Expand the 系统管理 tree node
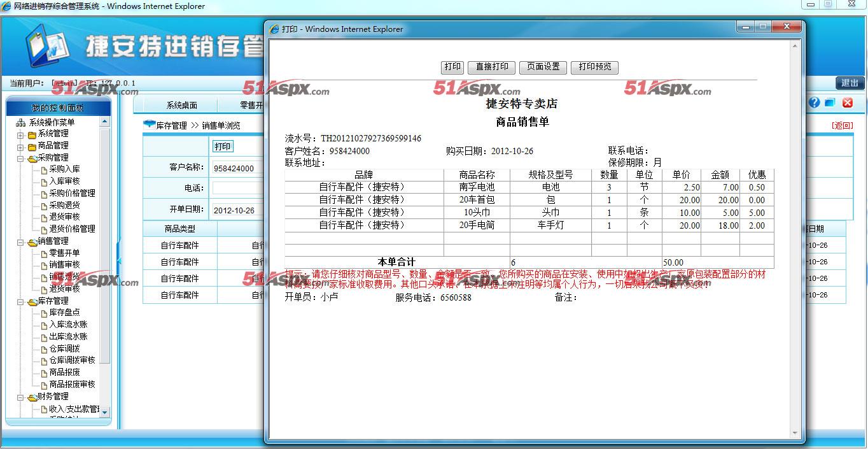This screenshot has height=449, width=868. point(20,135)
